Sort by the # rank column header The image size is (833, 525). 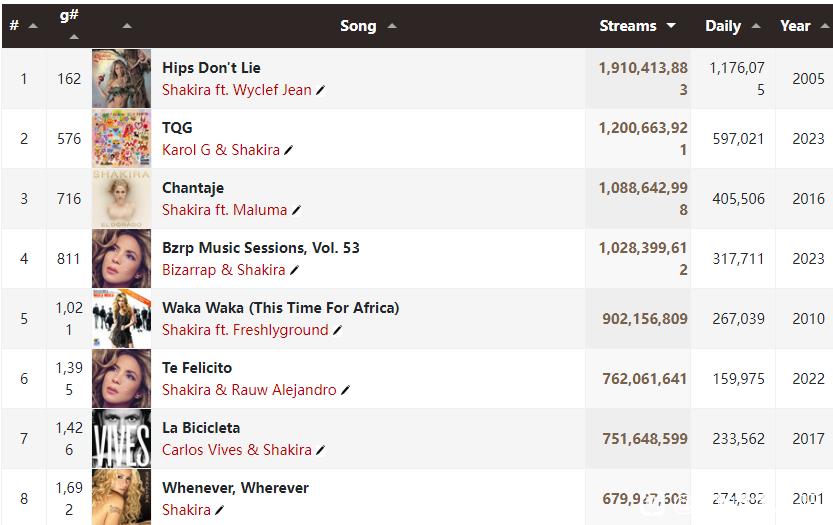[24, 26]
